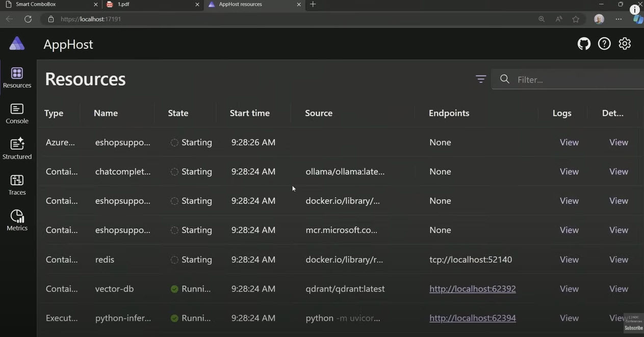View details for the redis container
The width and height of the screenshot is (644, 337).
619,260
